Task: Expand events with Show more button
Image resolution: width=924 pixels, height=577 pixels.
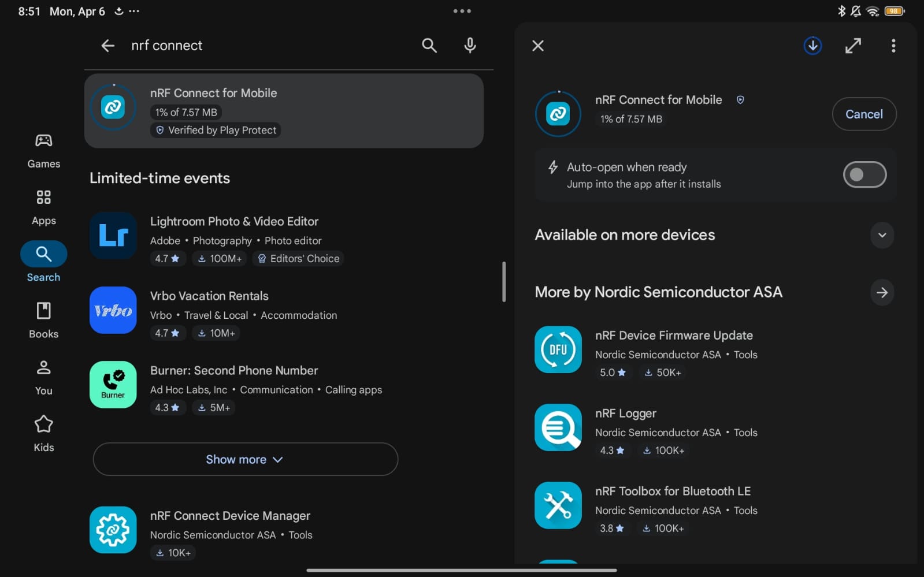Action: 246,459
